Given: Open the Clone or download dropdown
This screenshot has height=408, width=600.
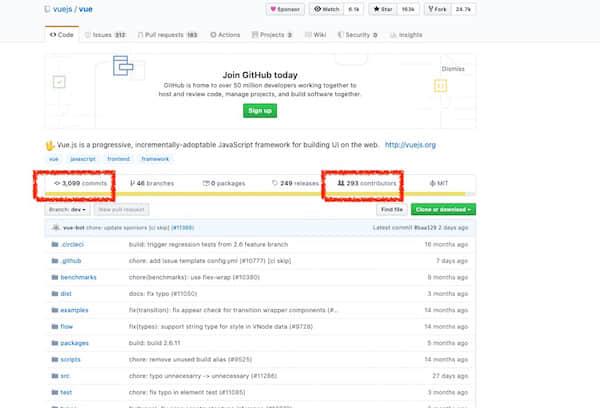Looking at the screenshot, I should tap(441, 209).
